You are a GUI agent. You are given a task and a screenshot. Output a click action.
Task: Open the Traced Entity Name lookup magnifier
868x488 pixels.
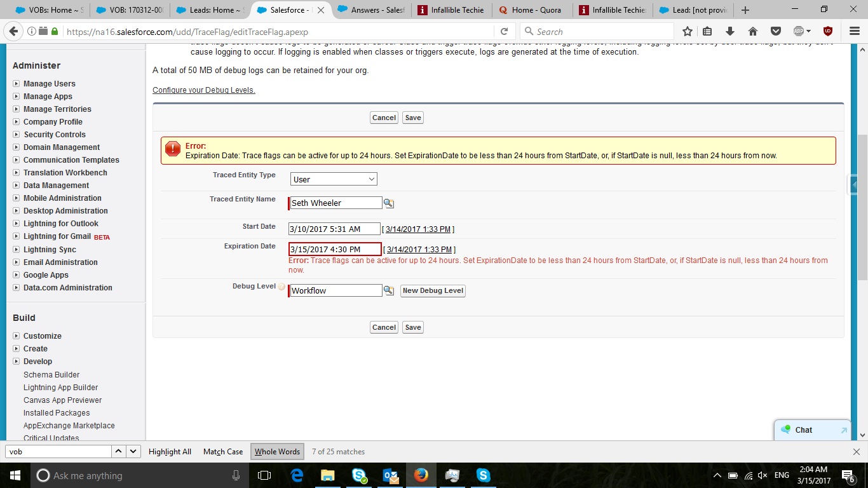click(388, 203)
